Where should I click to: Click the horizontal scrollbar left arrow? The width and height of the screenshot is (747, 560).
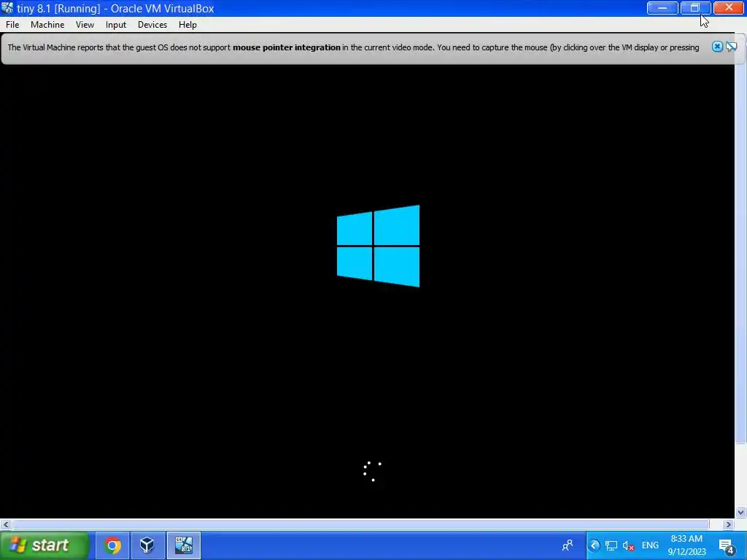[x=6, y=524]
